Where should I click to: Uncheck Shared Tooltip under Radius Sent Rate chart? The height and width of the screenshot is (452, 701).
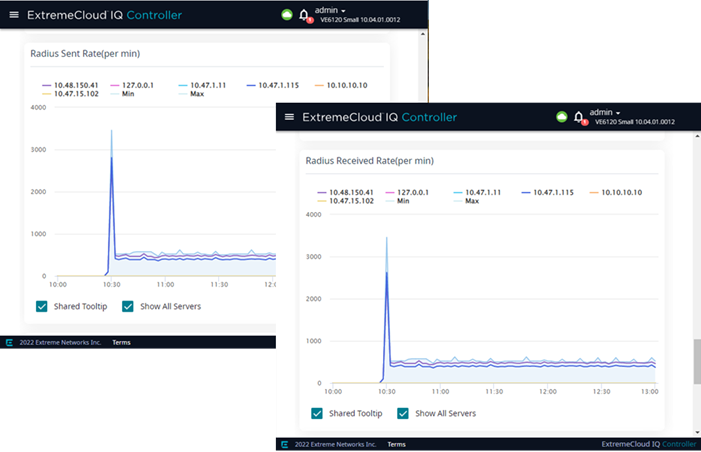coord(42,306)
